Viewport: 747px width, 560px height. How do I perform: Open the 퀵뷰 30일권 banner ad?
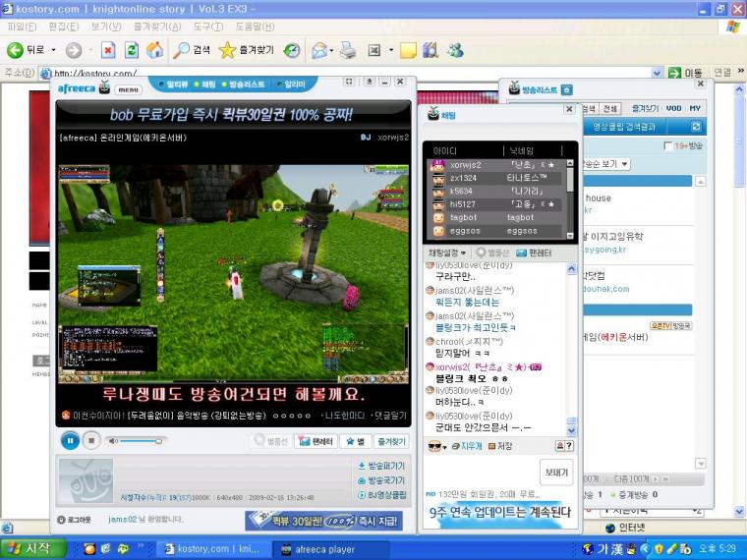click(x=323, y=521)
